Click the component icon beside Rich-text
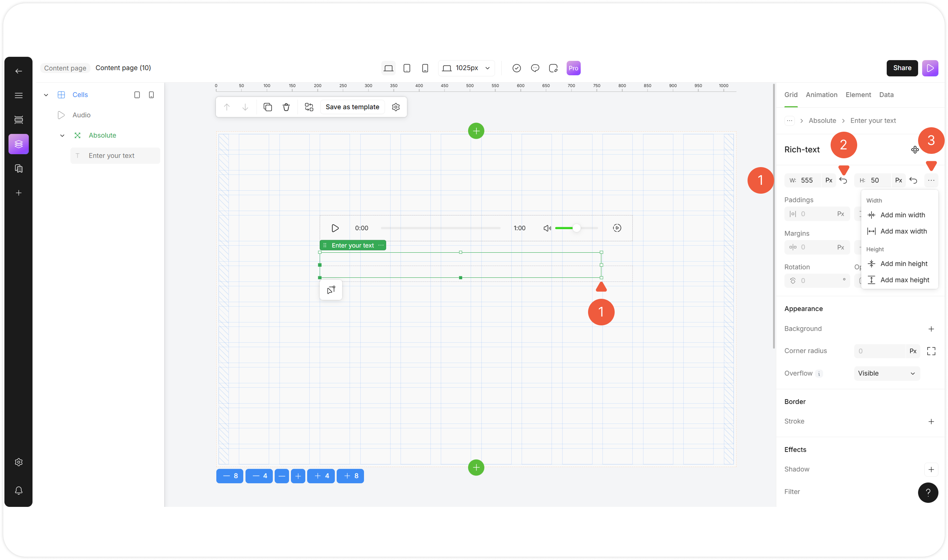Screen dimensions: 948x560 [914, 150]
